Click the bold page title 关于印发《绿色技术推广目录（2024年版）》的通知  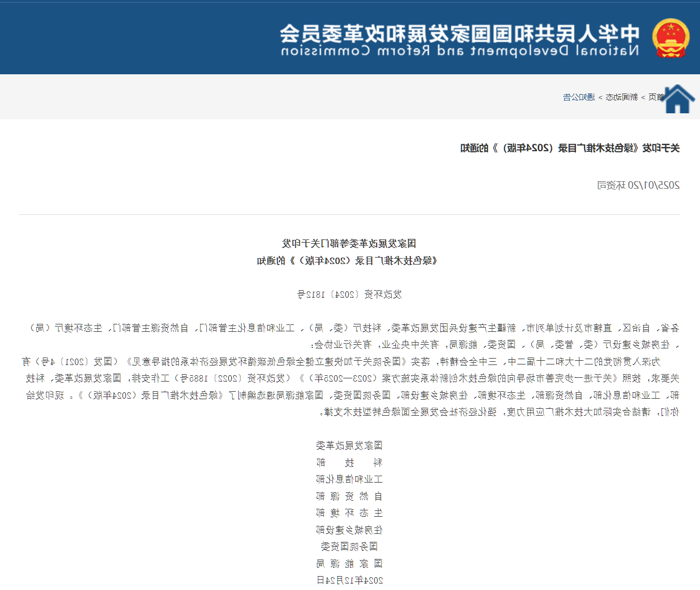570,148
